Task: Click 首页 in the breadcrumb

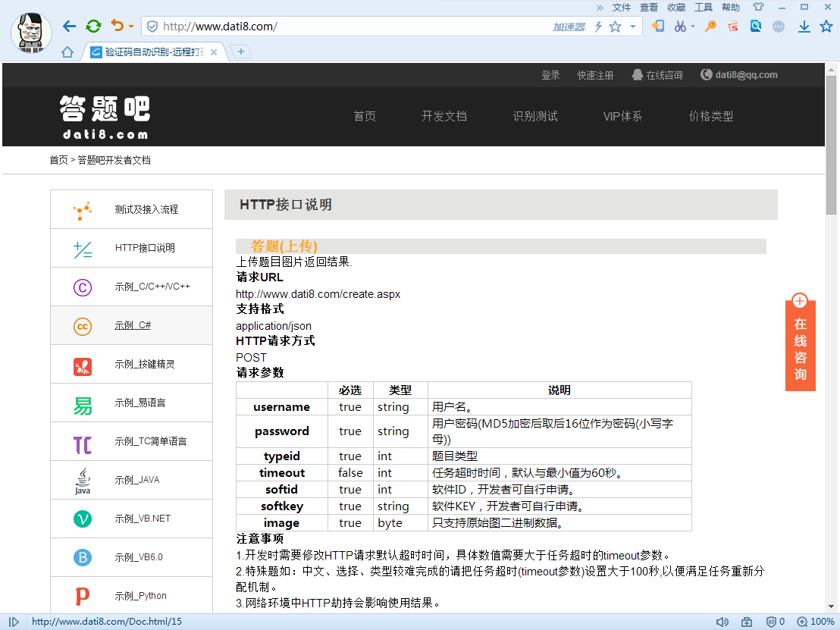Action: [58, 160]
